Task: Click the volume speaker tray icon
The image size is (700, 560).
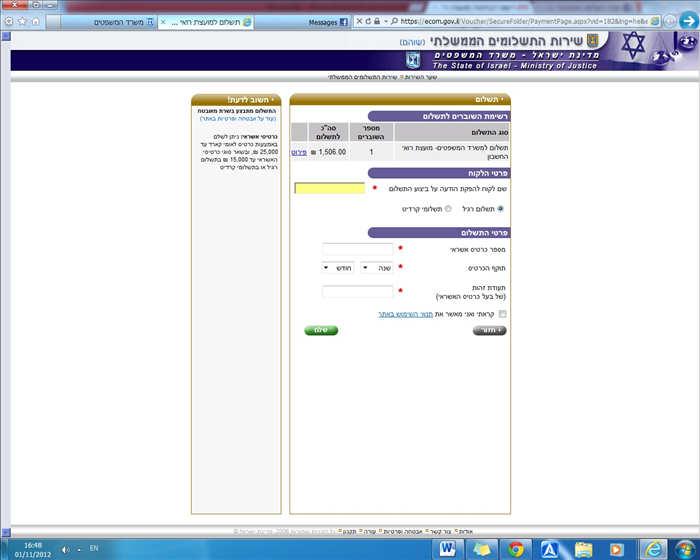Action: tap(66, 548)
